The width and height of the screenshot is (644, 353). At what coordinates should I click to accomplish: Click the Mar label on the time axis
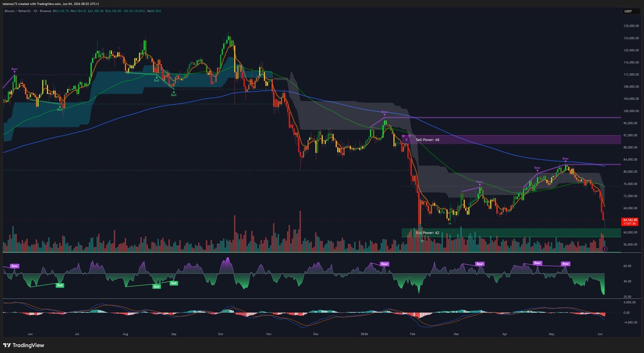coord(456,334)
